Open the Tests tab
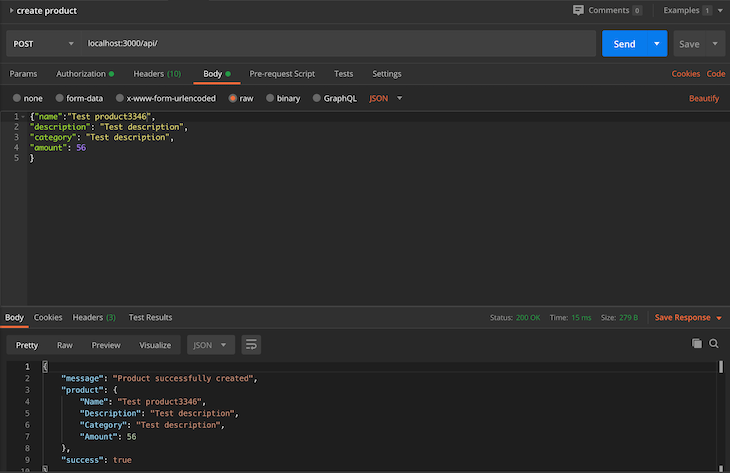730x473 pixels. click(x=344, y=74)
